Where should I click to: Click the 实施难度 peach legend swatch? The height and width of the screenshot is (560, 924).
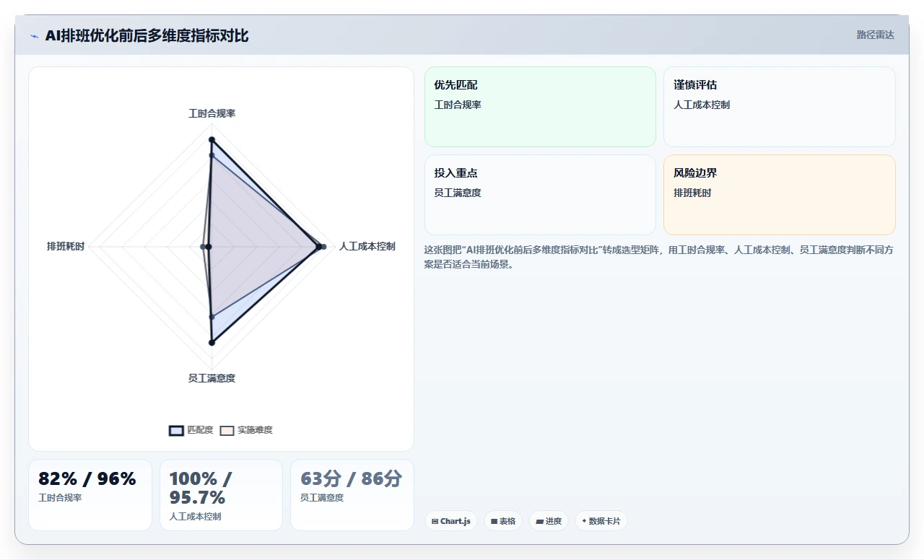coord(227,430)
